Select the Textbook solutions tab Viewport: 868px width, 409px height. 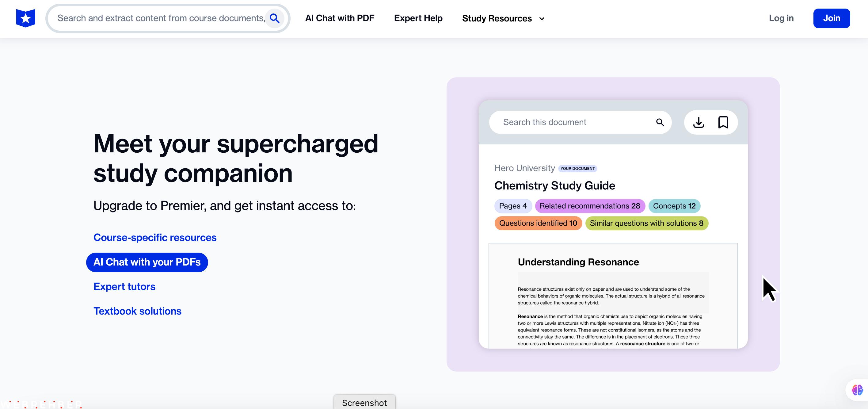tap(138, 311)
